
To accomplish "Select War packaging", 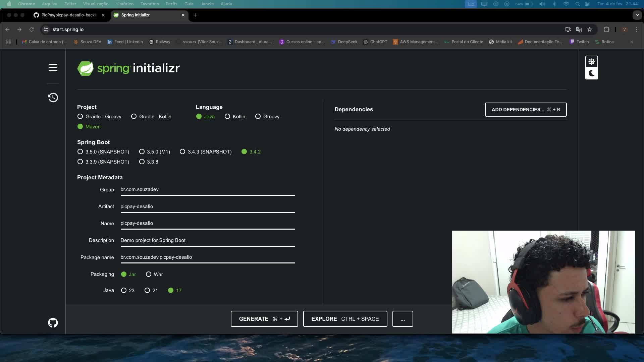I will [154, 275].
